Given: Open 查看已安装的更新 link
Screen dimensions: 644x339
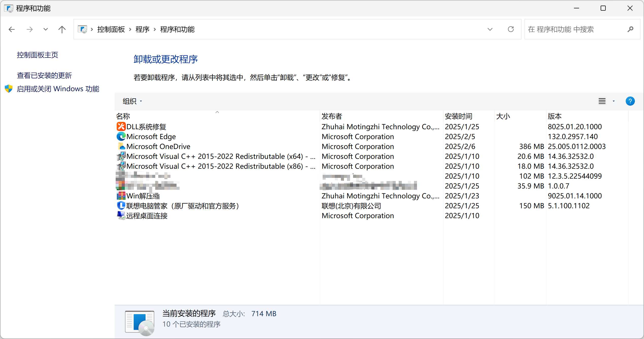Looking at the screenshot, I should tap(44, 76).
